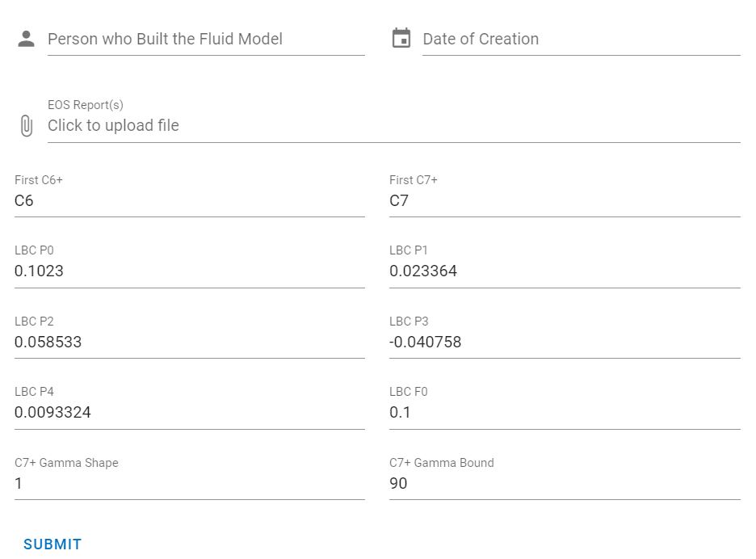The image size is (756, 559).
Task: Click the LBC P3 field label
Action: click(409, 322)
